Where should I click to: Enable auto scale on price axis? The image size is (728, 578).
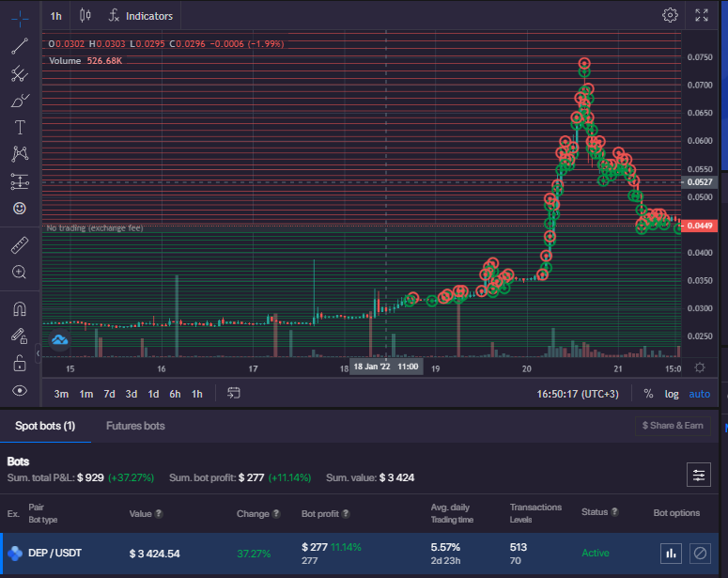(700, 394)
